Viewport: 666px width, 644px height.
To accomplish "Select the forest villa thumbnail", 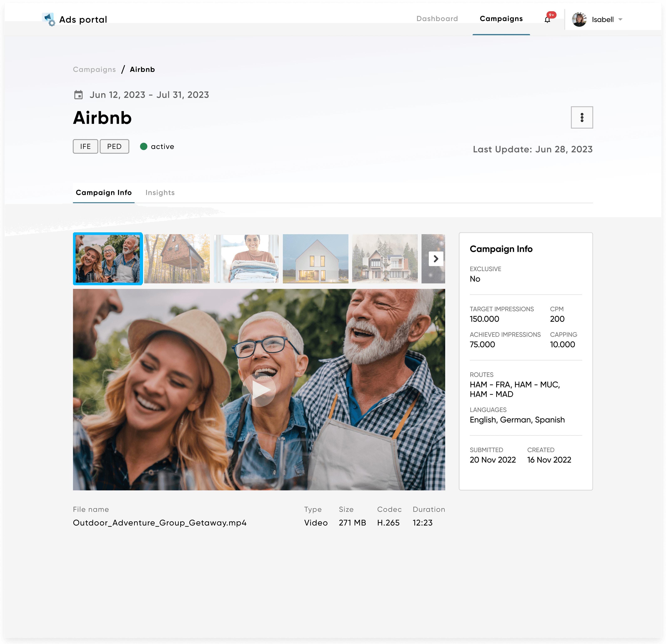I will coord(385,259).
